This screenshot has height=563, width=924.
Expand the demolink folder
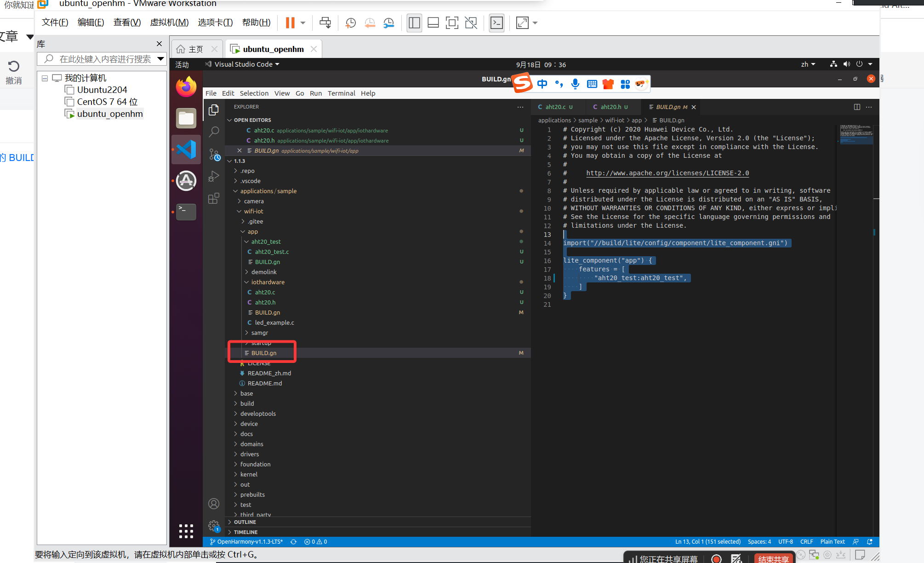(x=264, y=272)
